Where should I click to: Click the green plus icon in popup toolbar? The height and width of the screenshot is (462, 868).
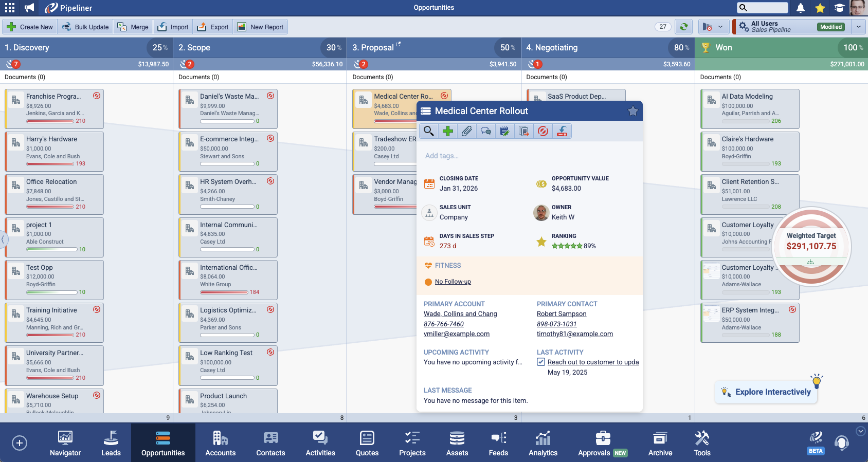(448, 131)
